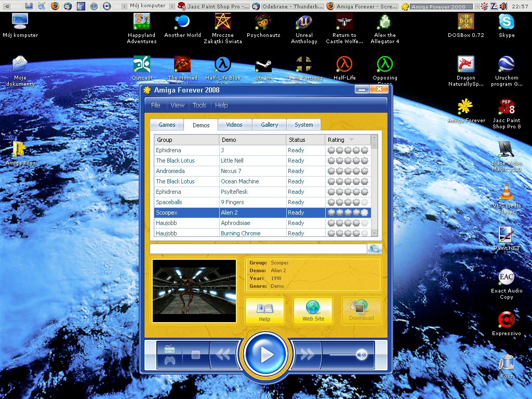This screenshot has width=532, height=399.
Task: Click the search text field
Action: [x=258, y=249]
